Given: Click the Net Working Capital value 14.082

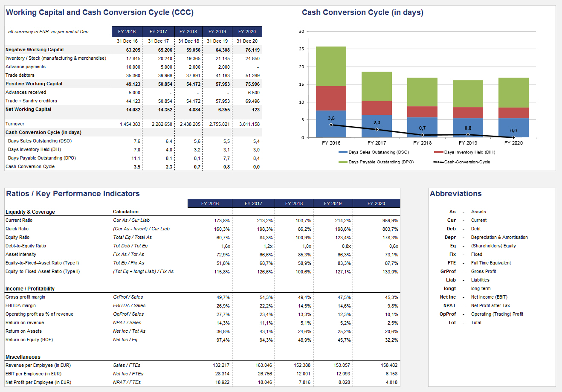Looking at the screenshot, I should [133, 110].
